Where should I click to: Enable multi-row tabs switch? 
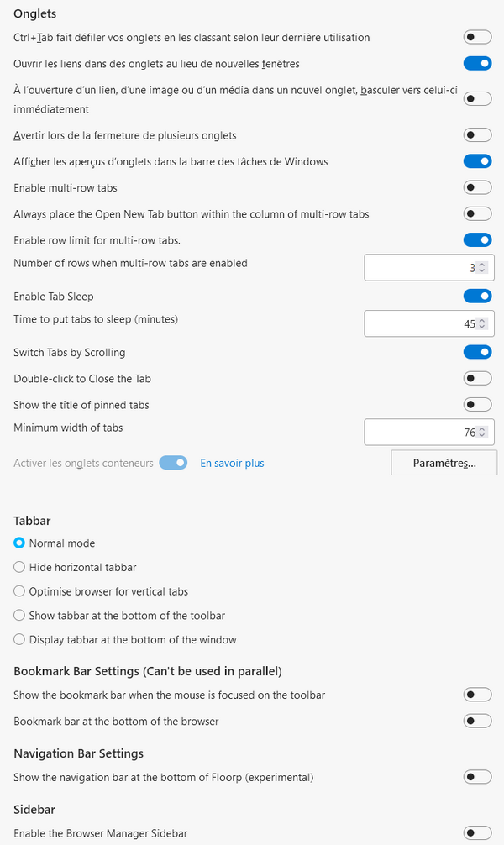(x=477, y=187)
